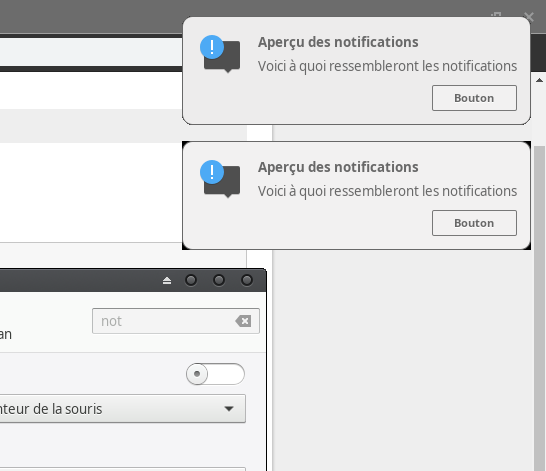Click the first round titlebar button after the eject icon

(191, 280)
